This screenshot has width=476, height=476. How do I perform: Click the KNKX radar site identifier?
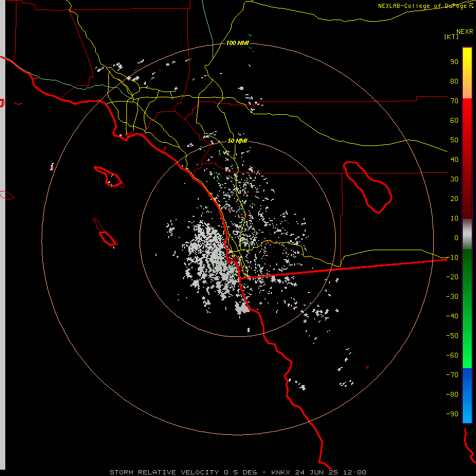[281, 472]
